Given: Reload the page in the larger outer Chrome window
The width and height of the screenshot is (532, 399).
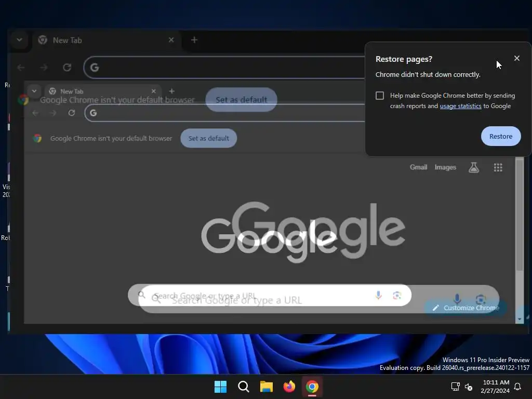Looking at the screenshot, I should click(67, 68).
